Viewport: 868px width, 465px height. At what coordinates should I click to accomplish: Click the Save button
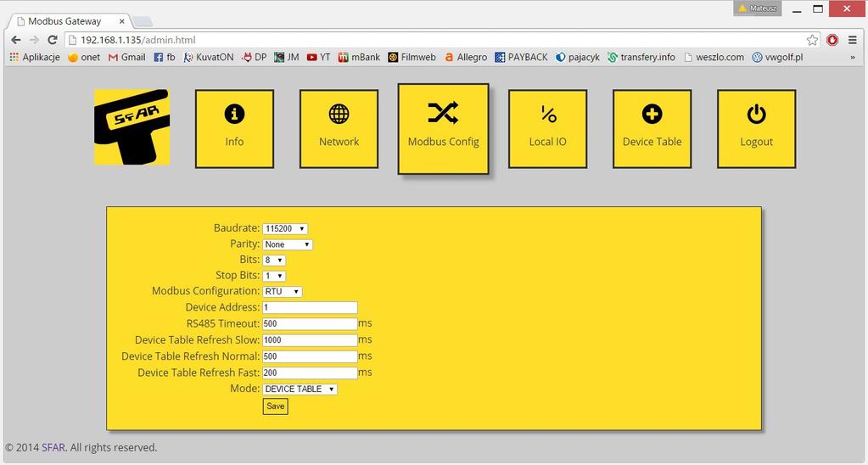(x=275, y=406)
